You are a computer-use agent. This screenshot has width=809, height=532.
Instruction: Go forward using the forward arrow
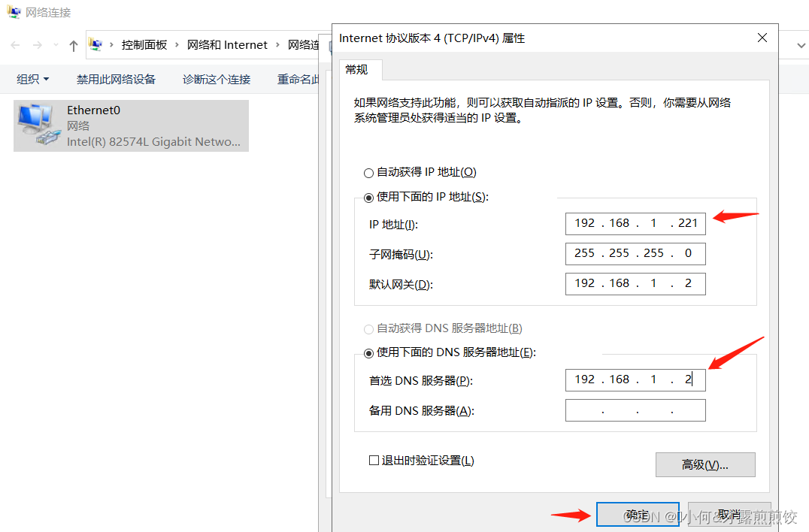[37, 45]
